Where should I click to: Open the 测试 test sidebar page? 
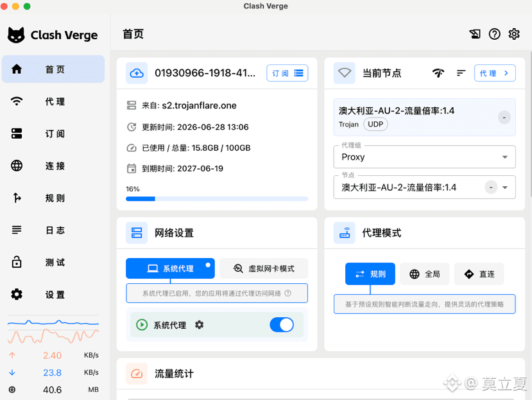[53, 262]
